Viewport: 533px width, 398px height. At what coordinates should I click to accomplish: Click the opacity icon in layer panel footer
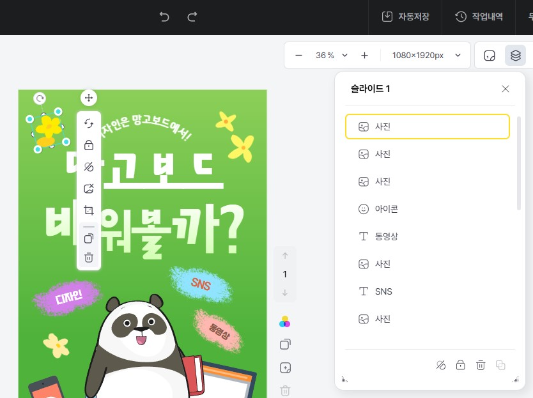point(441,365)
